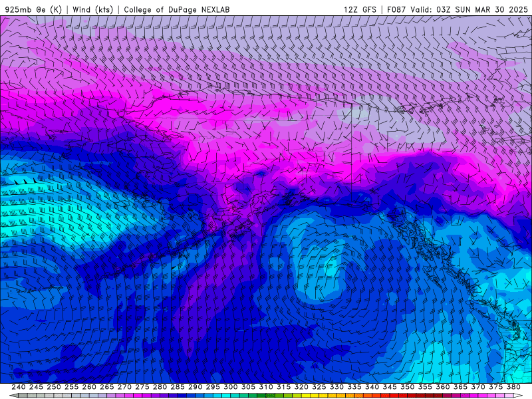Click the 310 value on color scale

pyautogui.click(x=266, y=387)
